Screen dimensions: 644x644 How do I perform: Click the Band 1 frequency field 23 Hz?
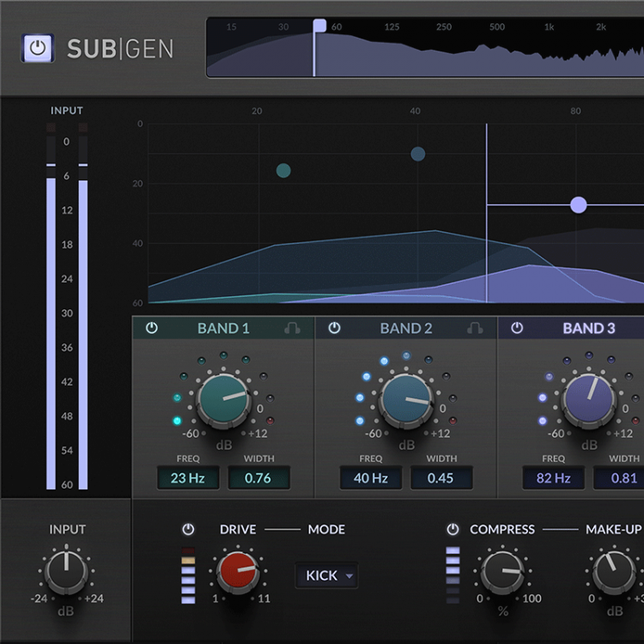(x=187, y=478)
